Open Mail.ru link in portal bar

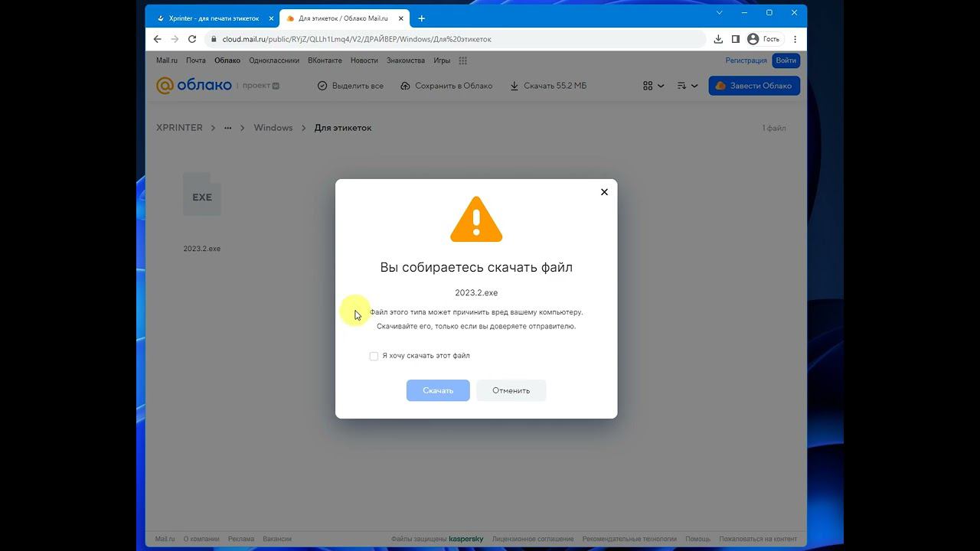click(x=167, y=60)
